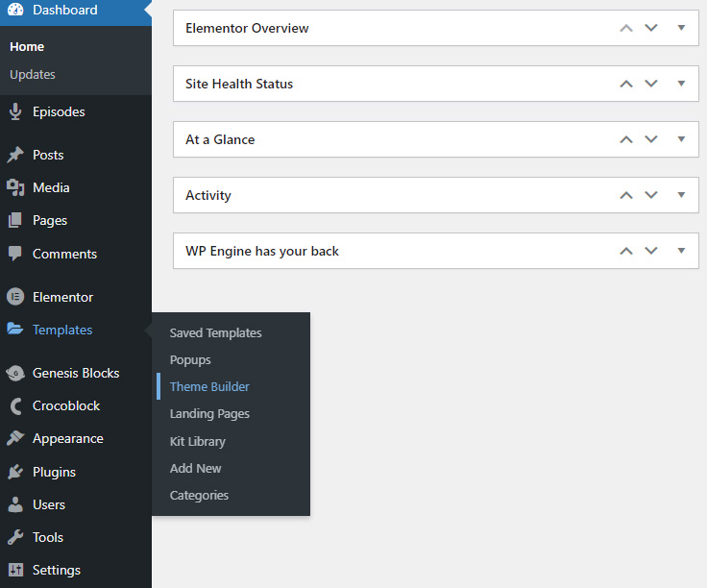The image size is (707, 588).
Task: Open Categories in Templates submenu
Action: pyautogui.click(x=199, y=495)
